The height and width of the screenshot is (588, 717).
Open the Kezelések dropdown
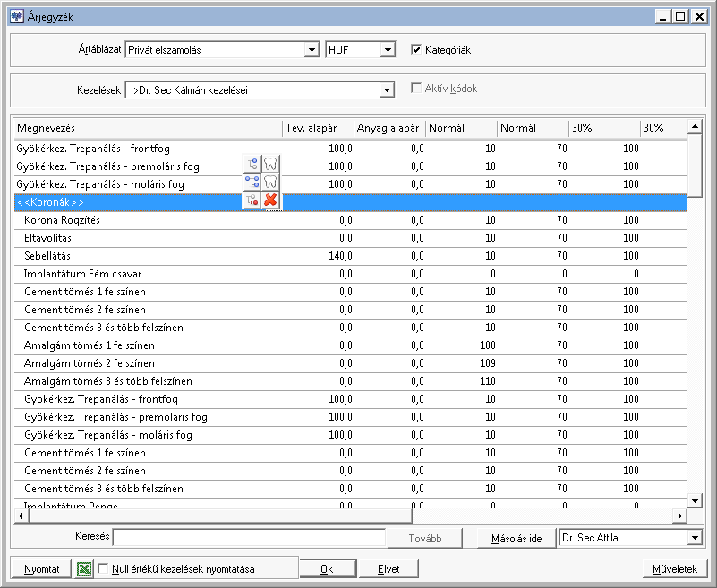(x=387, y=89)
